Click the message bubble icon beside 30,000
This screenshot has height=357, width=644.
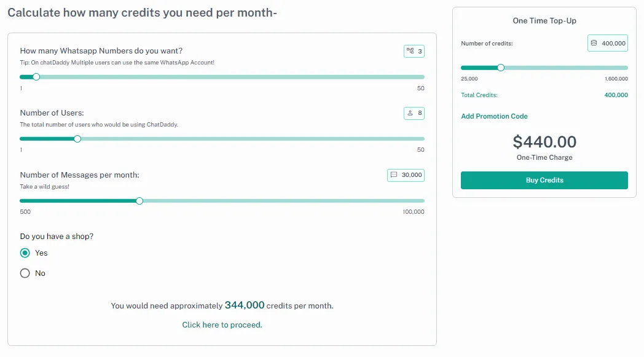click(394, 175)
